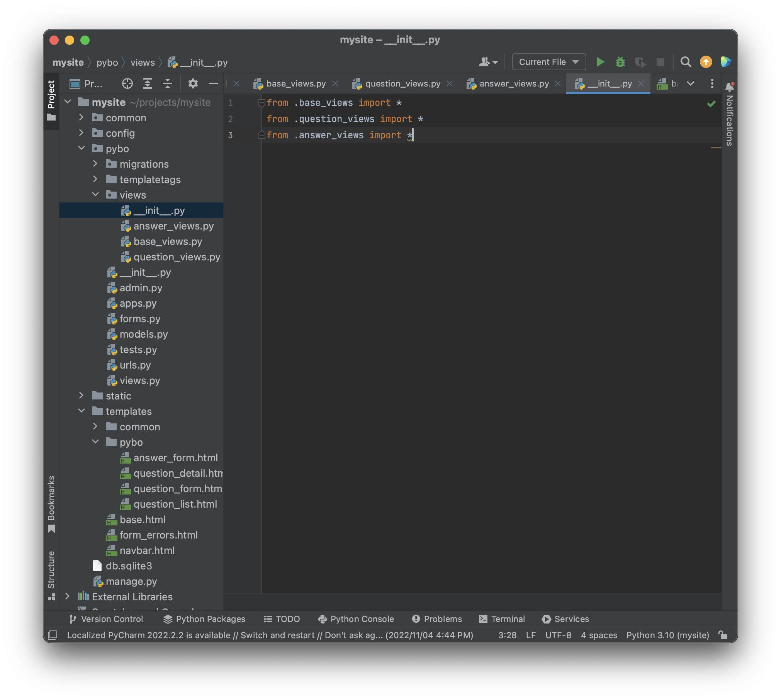Open the Current File run configuration dropdown
Image resolution: width=781 pixels, height=700 pixels.
click(548, 62)
